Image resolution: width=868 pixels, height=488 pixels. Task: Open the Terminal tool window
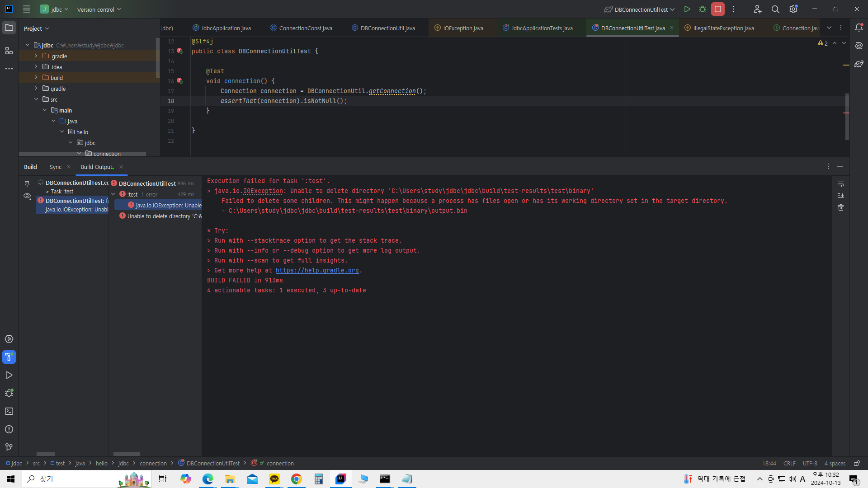[x=9, y=411]
